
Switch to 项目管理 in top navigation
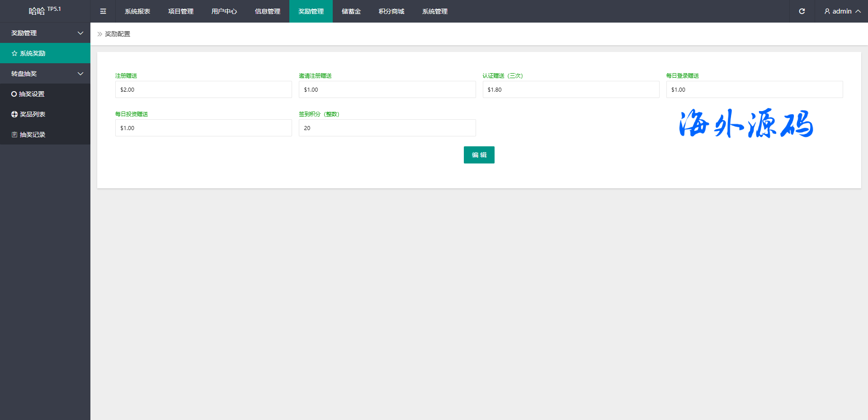(x=181, y=11)
